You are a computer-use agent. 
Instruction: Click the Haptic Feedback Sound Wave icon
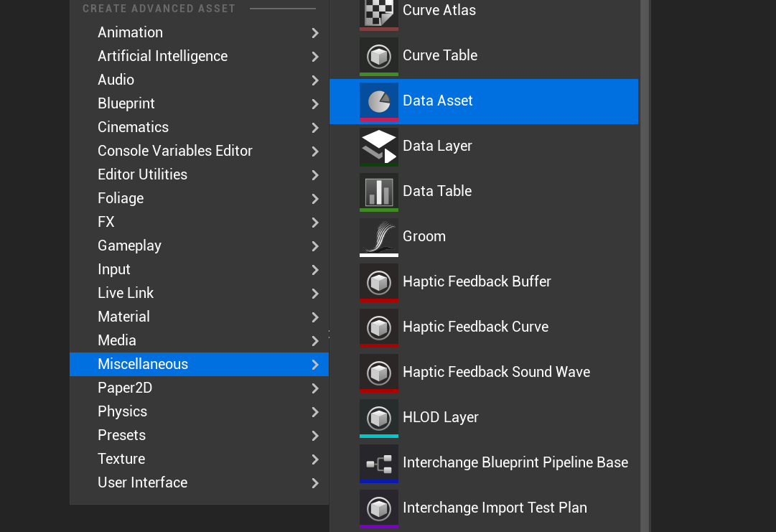tap(378, 372)
